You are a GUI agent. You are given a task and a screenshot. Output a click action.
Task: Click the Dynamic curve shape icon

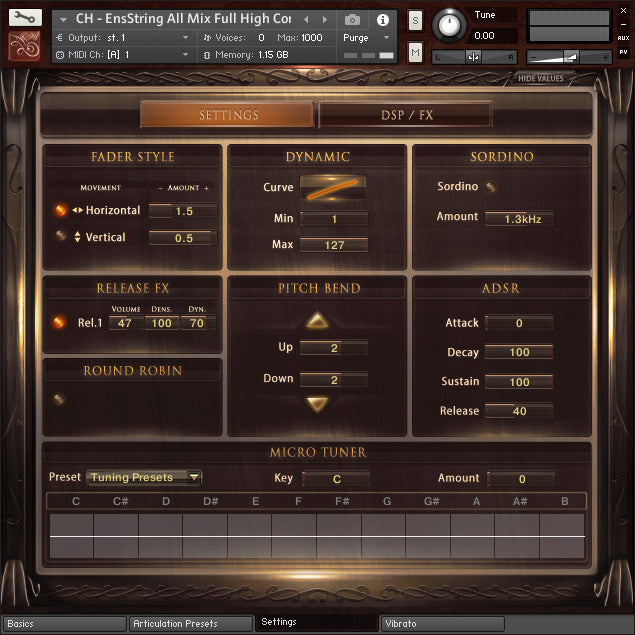(x=333, y=188)
